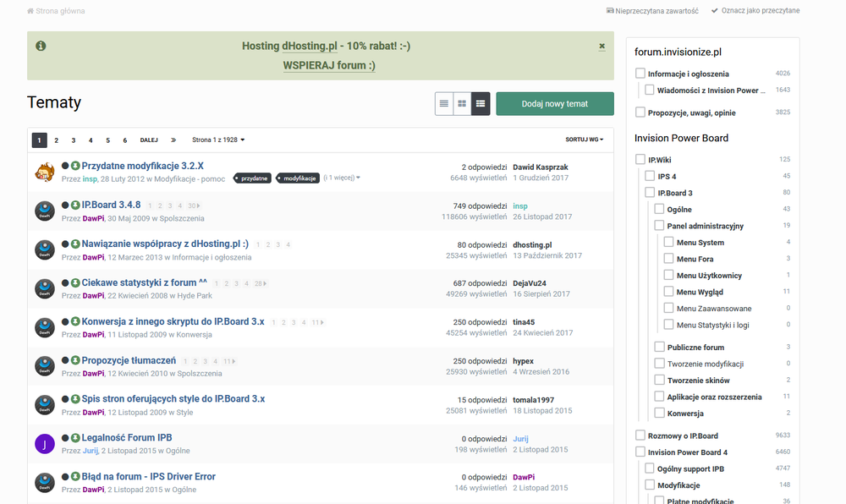Enable the Menu System filter checkbox
846x504 pixels.
click(668, 243)
